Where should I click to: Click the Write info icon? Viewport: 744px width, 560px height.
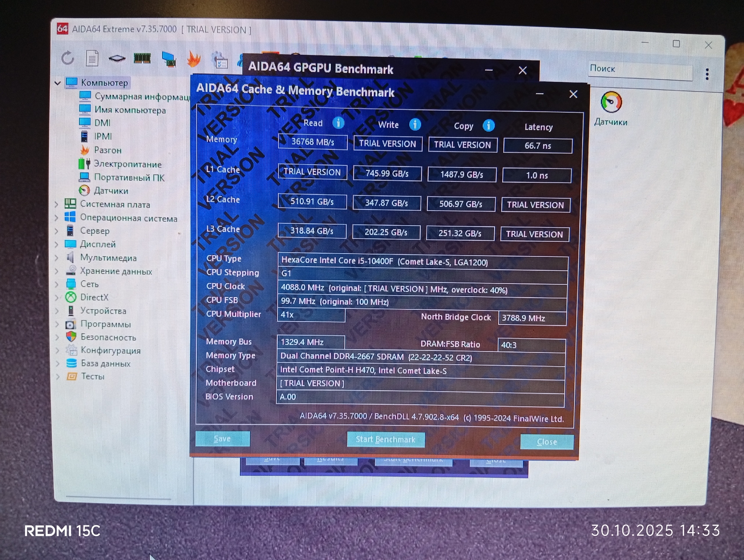415,124
